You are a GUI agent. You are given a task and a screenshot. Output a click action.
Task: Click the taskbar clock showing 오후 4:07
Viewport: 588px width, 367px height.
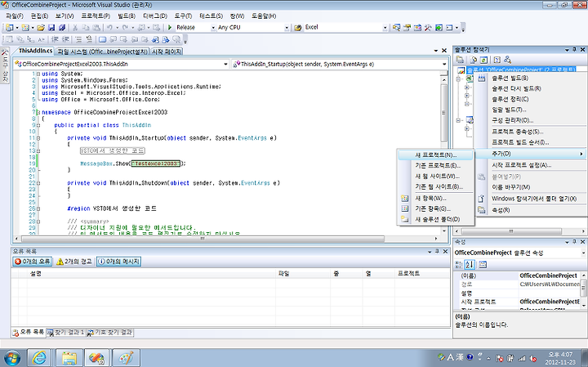point(560,358)
